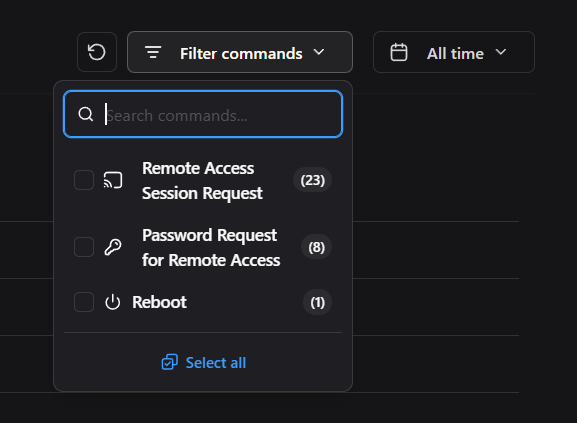The height and width of the screenshot is (423, 577).
Task: Collapse the Filter commands dropdown
Action: pyautogui.click(x=240, y=52)
